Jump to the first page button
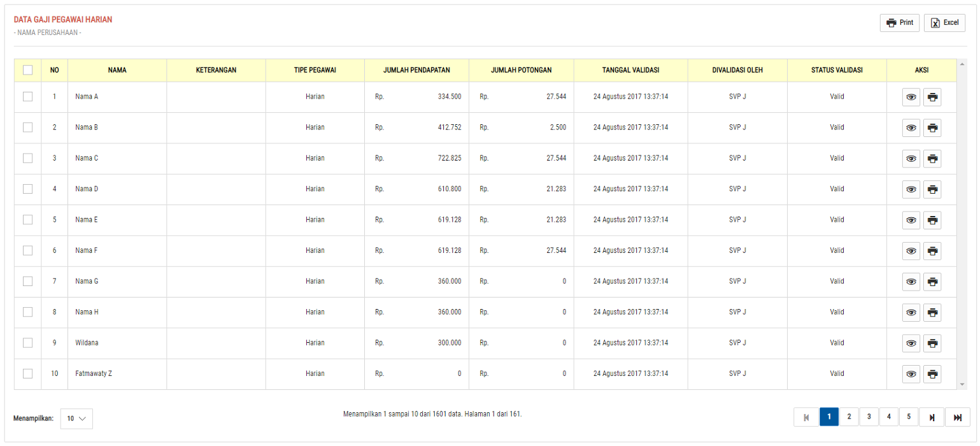This screenshot has width=980, height=446. [x=806, y=417]
